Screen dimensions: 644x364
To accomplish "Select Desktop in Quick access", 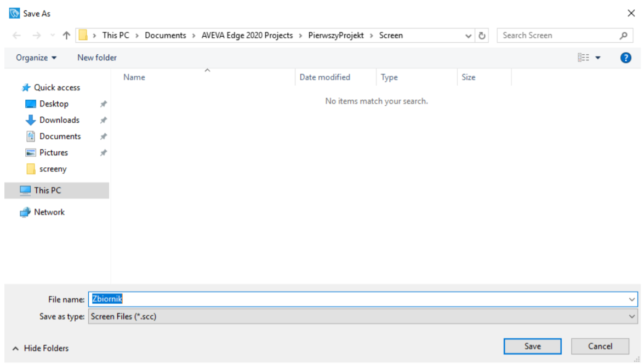I will [54, 104].
